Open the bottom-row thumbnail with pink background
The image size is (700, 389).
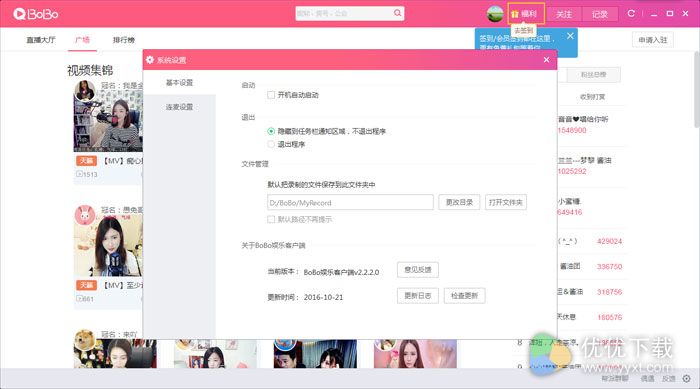pyautogui.click(x=415, y=354)
